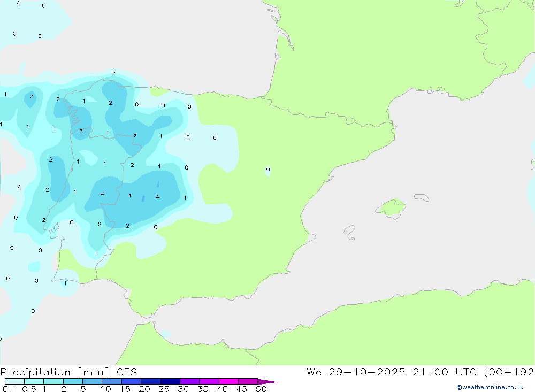Click the 45–50 mm dark magenta legend swatch
The width and height of the screenshot is (535, 392).
point(248,381)
